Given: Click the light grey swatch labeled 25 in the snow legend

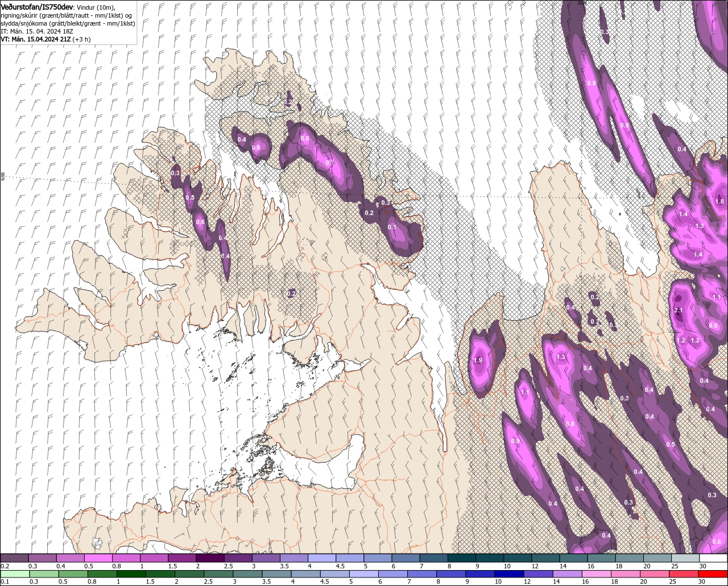Looking at the screenshot, I should click(685, 558).
